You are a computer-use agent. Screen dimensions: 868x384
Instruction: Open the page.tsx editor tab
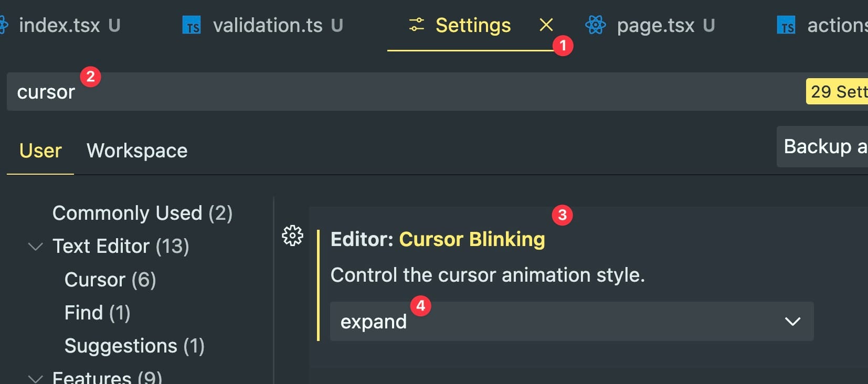655,25
